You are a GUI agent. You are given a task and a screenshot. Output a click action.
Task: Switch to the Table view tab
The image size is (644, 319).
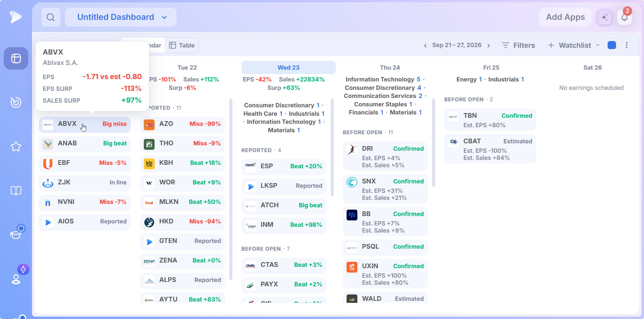tap(182, 45)
